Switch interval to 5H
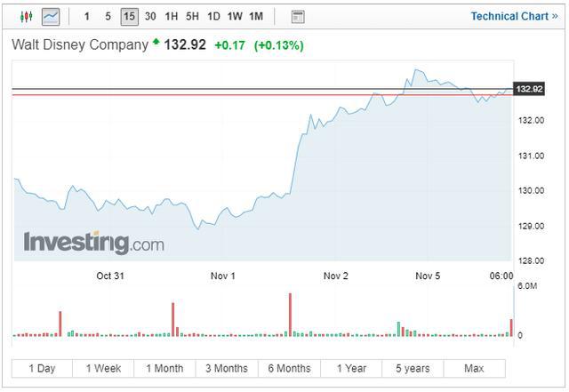569x392 pixels. (192, 16)
